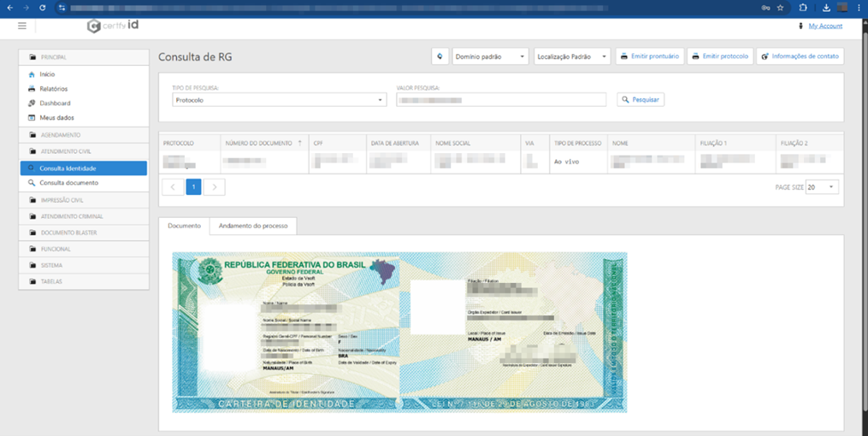Collapse the PRINCIPAL folder section
This screenshot has width=868, height=436.
tap(84, 57)
